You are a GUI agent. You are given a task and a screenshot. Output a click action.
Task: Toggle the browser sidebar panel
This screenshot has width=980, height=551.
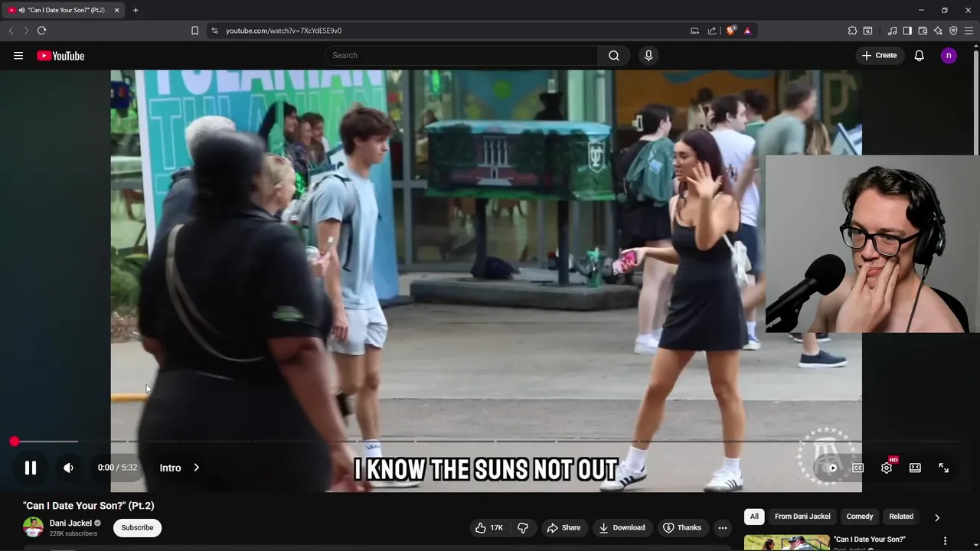(907, 31)
